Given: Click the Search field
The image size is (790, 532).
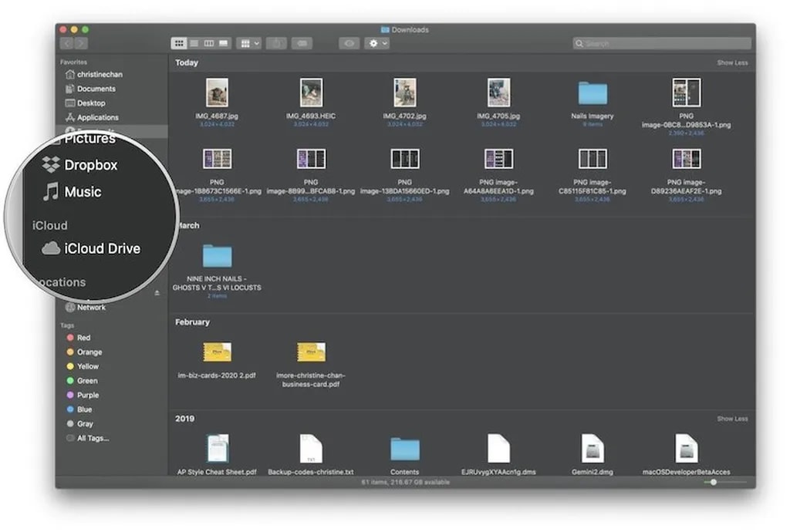Looking at the screenshot, I should click(x=661, y=44).
